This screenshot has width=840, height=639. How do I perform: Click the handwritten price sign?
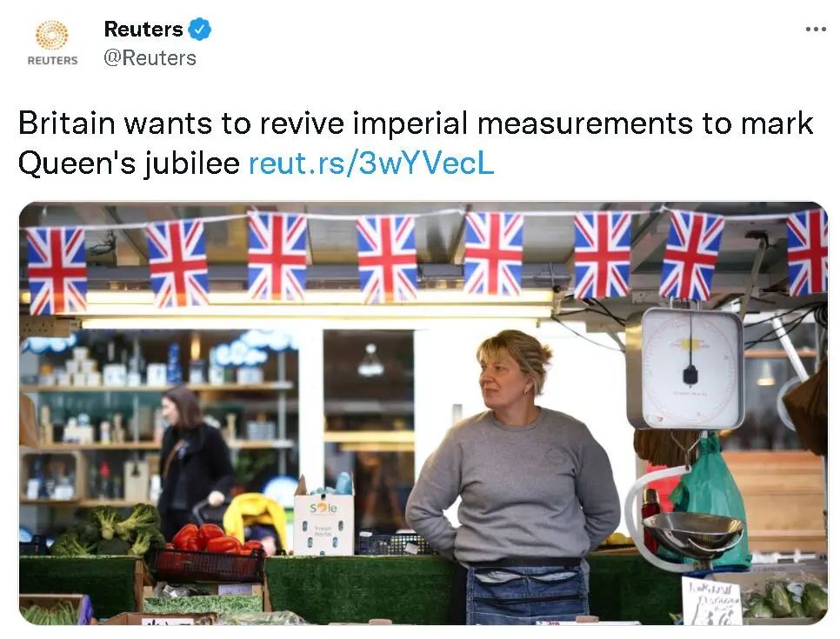pyautogui.click(x=712, y=601)
